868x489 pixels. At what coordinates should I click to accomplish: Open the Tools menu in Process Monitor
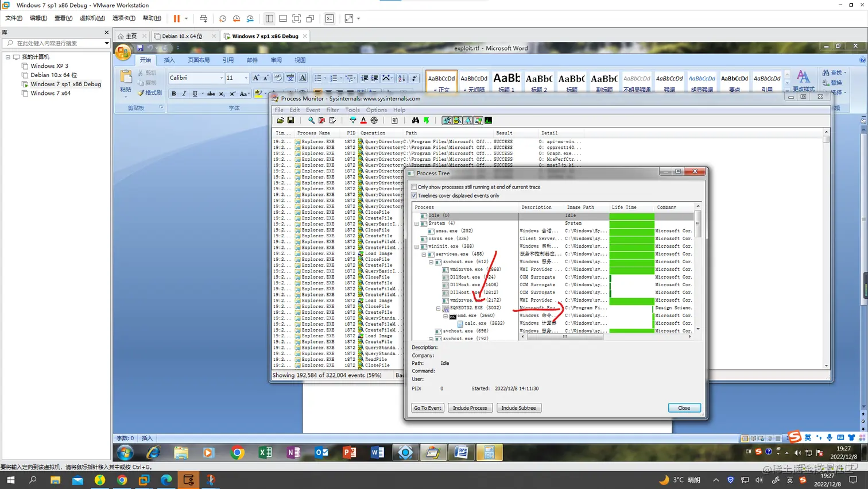pyautogui.click(x=352, y=110)
